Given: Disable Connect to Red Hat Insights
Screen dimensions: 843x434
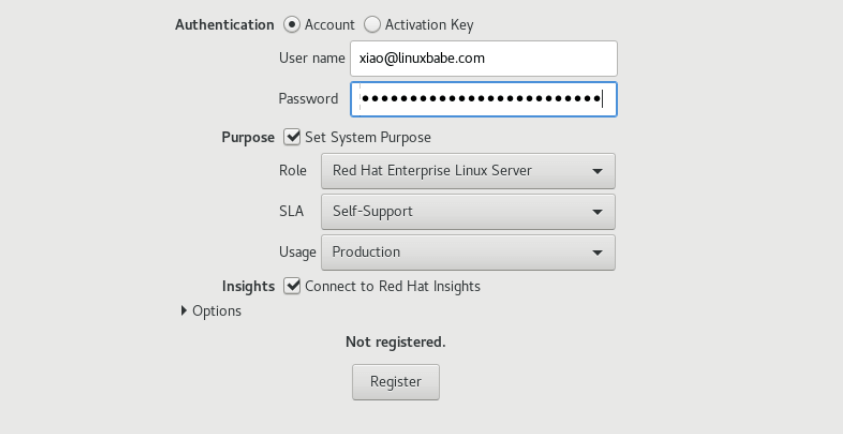Looking at the screenshot, I should click(x=292, y=286).
